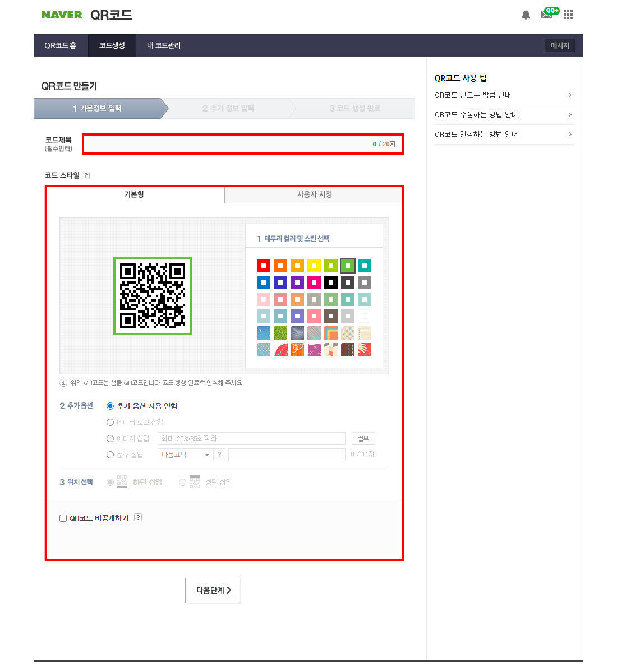Image resolution: width=617 pixels, height=672 pixels.
Task: Select the beige floral dotted skin
Action: 348,333
